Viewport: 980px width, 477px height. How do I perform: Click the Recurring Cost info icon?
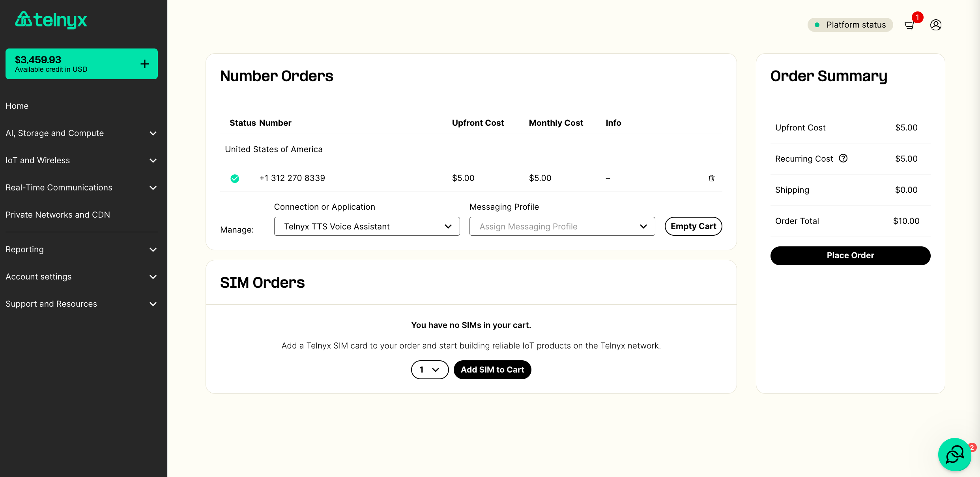(843, 158)
